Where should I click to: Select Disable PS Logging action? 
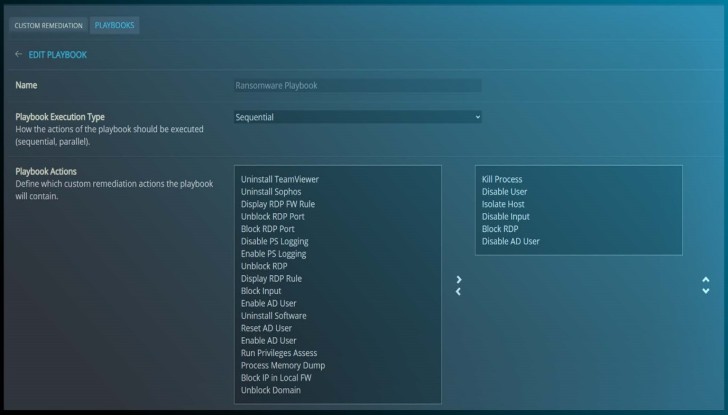(x=274, y=241)
